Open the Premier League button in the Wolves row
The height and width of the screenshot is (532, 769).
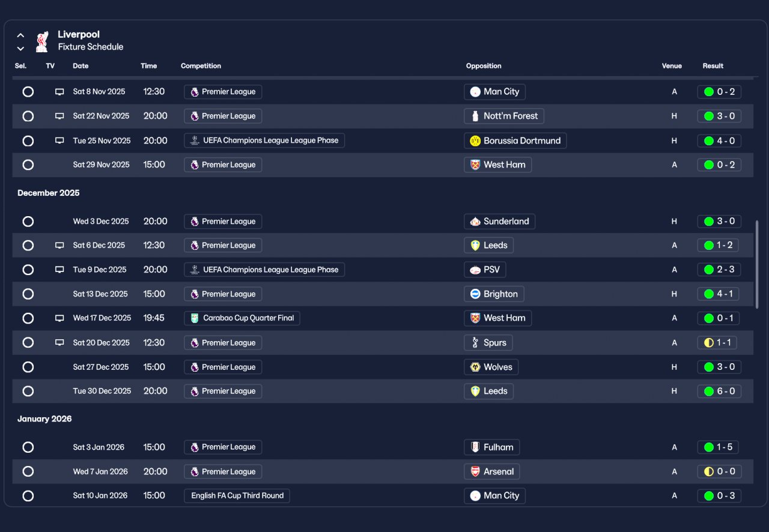223,367
